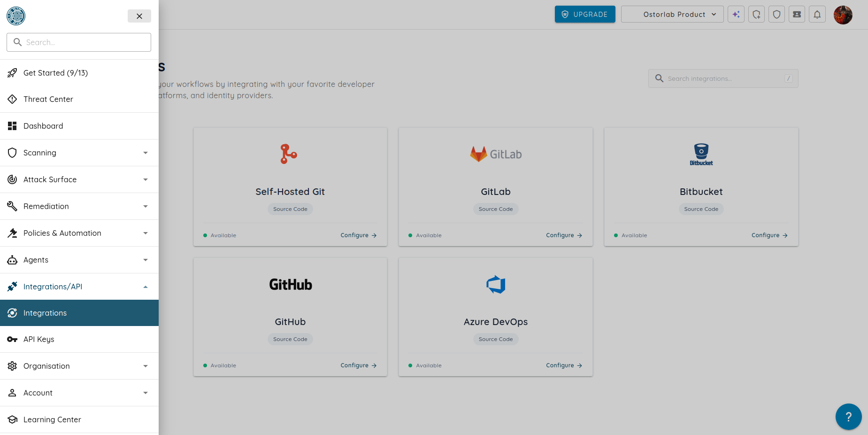Click the scan refresh icon in header

756,14
